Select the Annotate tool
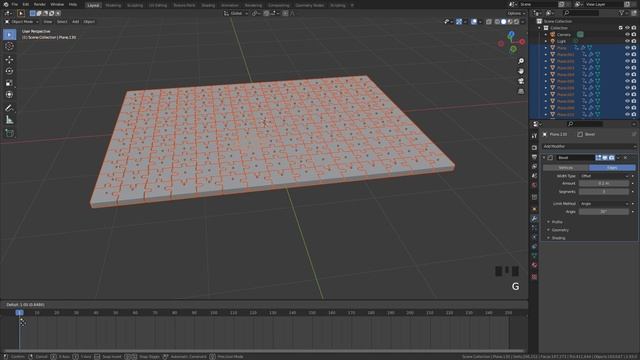 point(9,108)
